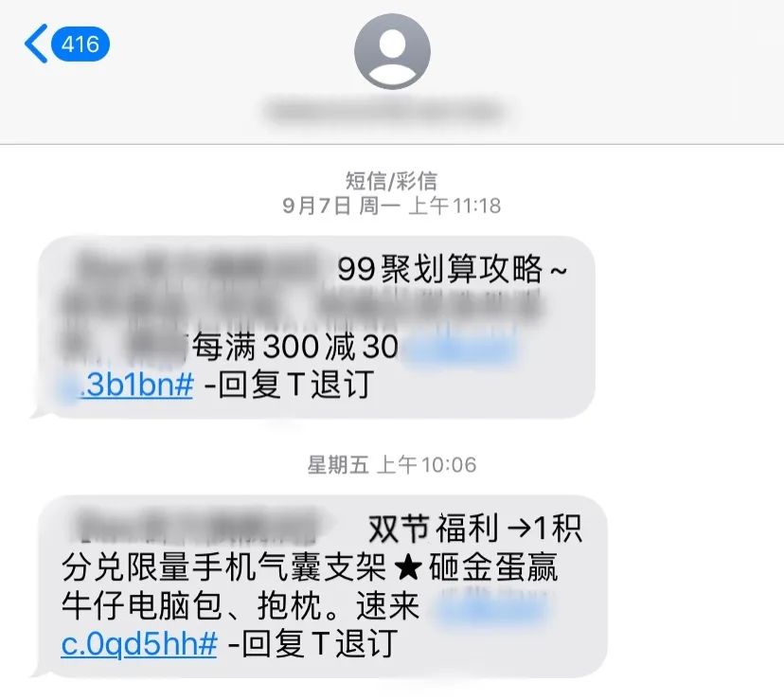
Task: Tap the 分兑限量手机气囊支架 text line
Action: [224, 568]
